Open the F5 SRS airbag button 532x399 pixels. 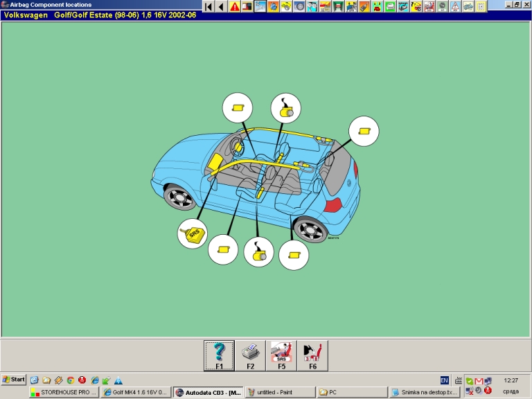pyautogui.click(x=281, y=355)
